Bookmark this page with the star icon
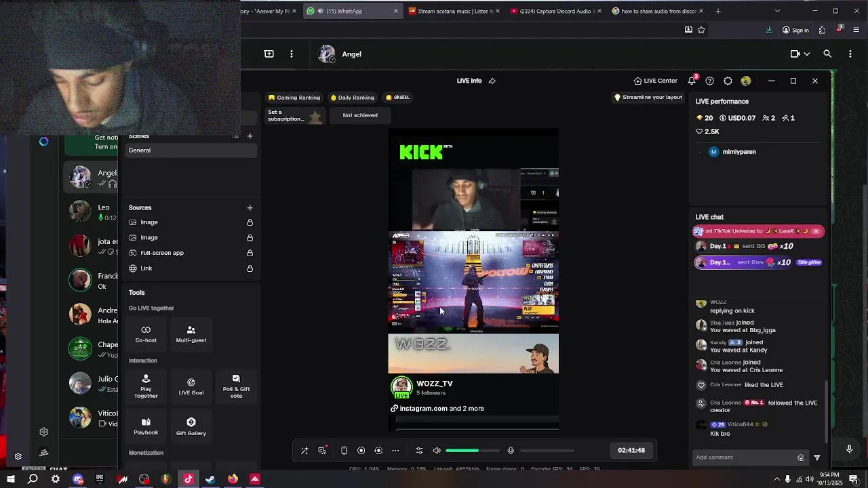The width and height of the screenshot is (868, 488). [x=701, y=30]
